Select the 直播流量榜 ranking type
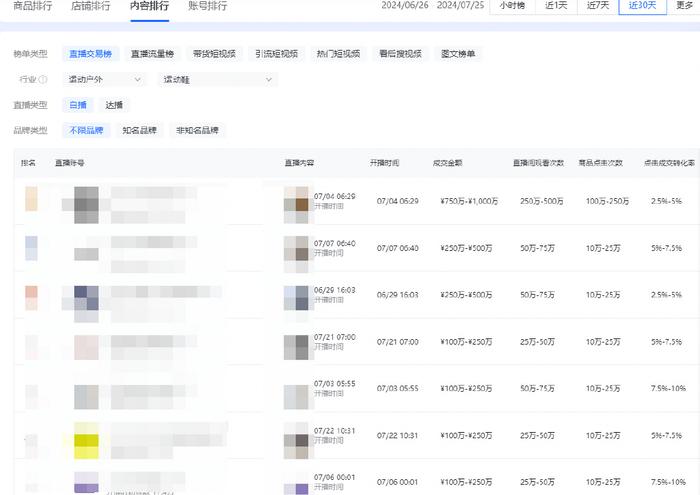The height and width of the screenshot is (495, 700). pyautogui.click(x=150, y=53)
